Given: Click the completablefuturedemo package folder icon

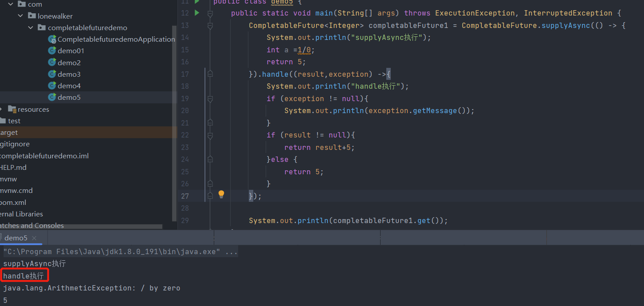Looking at the screenshot, I should (x=42, y=27).
